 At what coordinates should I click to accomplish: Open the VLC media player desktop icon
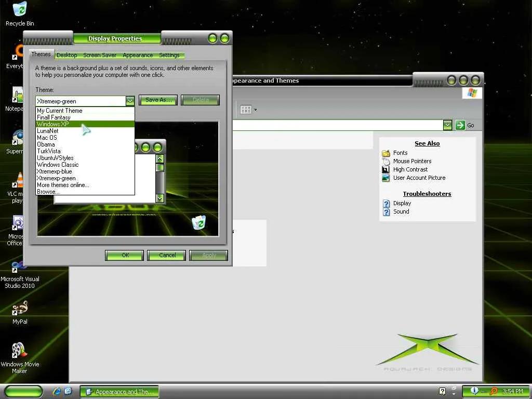coord(19,180)
